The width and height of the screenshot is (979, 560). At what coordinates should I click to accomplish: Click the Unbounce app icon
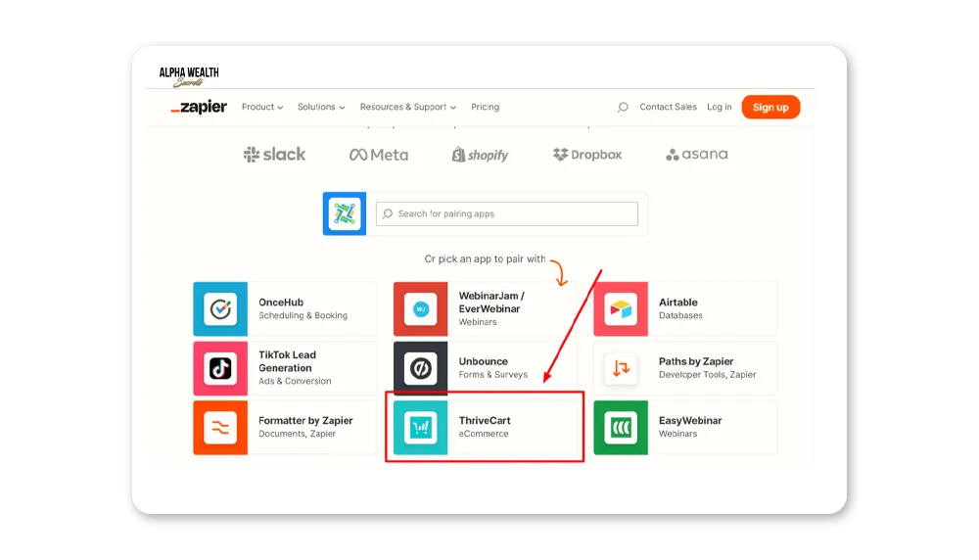[420, 368]
